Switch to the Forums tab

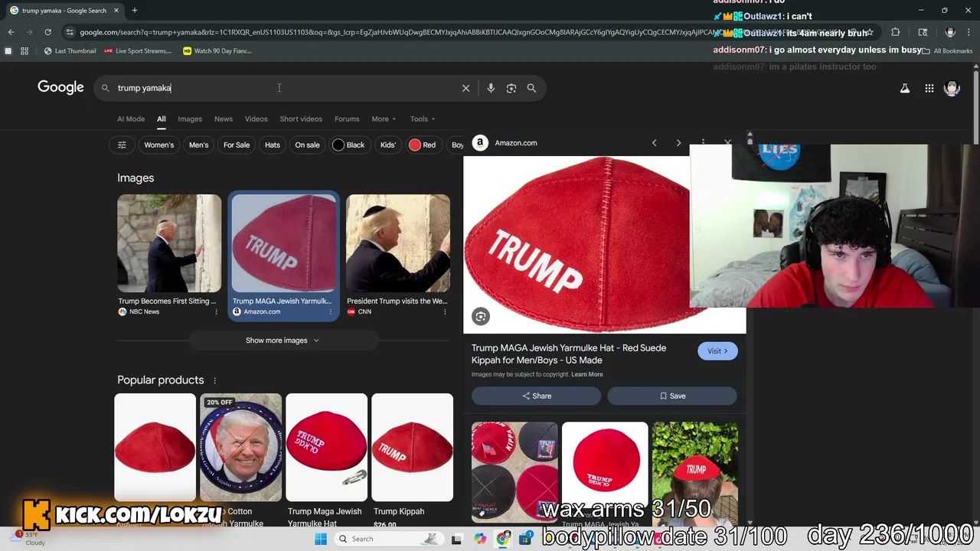click(347, 119)
